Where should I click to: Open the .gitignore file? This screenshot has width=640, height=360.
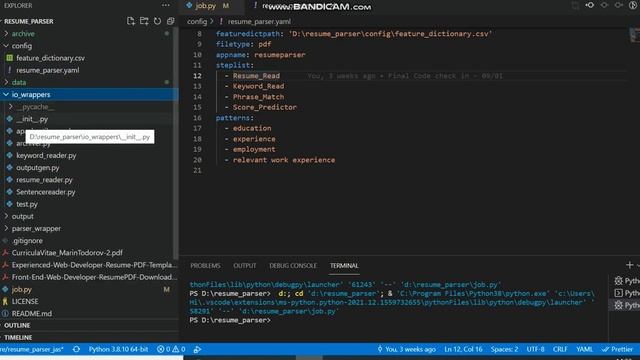point(27,241)
